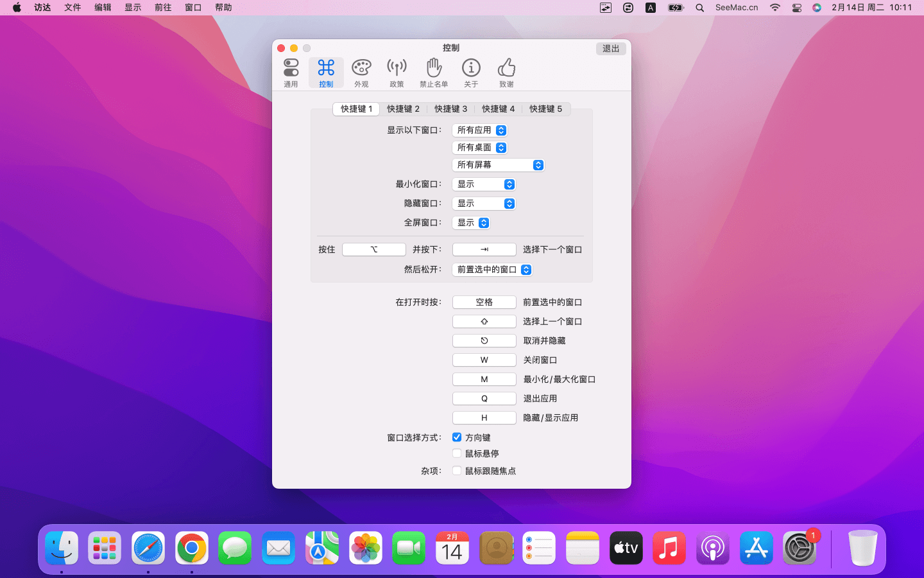Open the 帮助 menu in the menu bar
Image resolution: width=924 pixels, height=578 pixels.
click(x=223, y=8)
